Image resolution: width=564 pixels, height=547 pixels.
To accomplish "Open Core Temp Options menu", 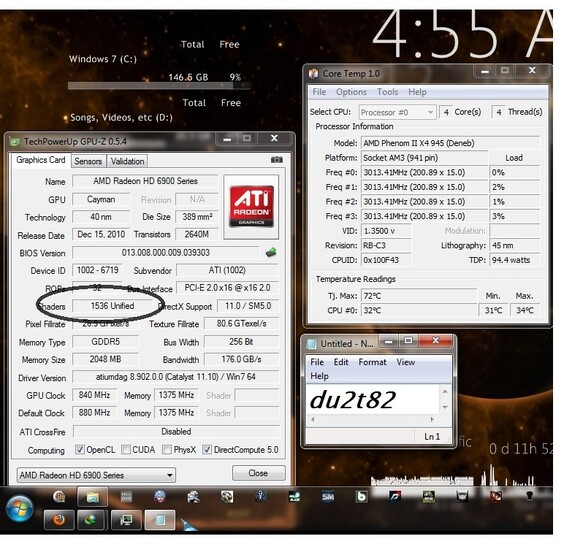I will 351,92.
